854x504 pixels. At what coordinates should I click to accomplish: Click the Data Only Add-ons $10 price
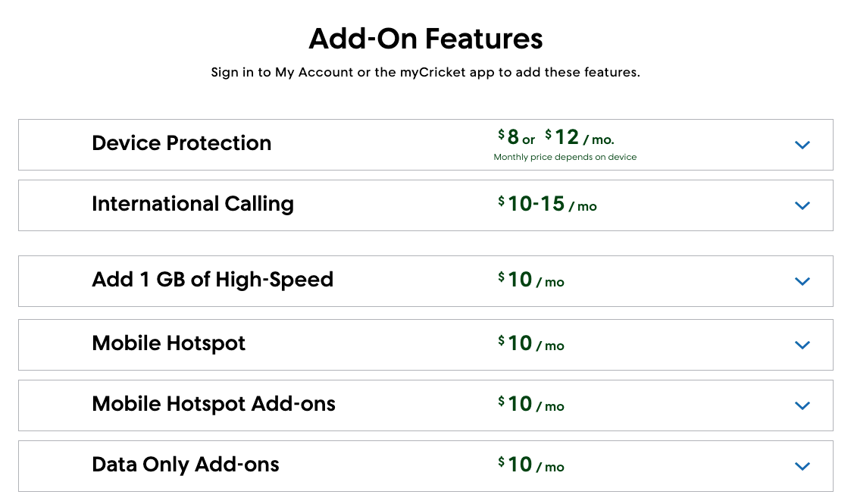pyautogui.click(x=530, y=465)
